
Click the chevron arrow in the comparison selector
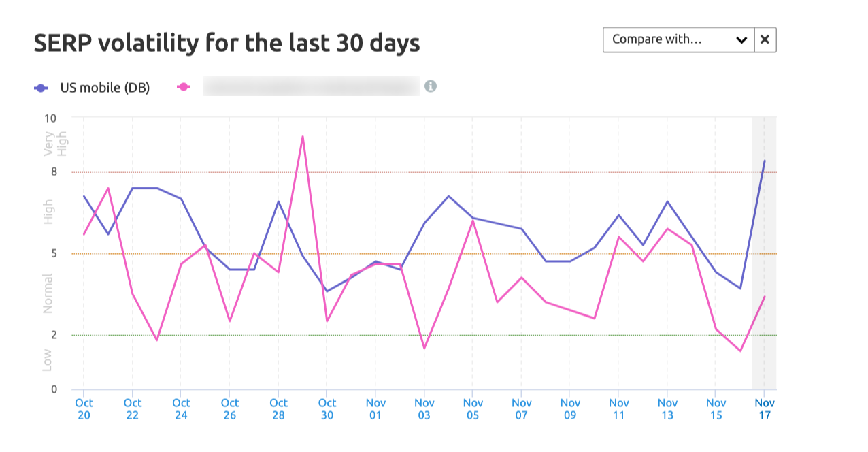click(740, 39)
